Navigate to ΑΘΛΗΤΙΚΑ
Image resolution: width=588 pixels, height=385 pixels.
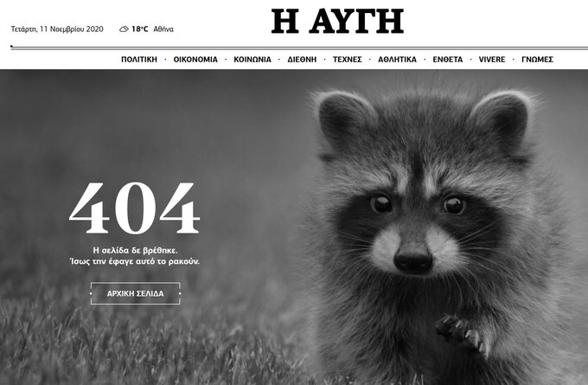pos(397,60)
